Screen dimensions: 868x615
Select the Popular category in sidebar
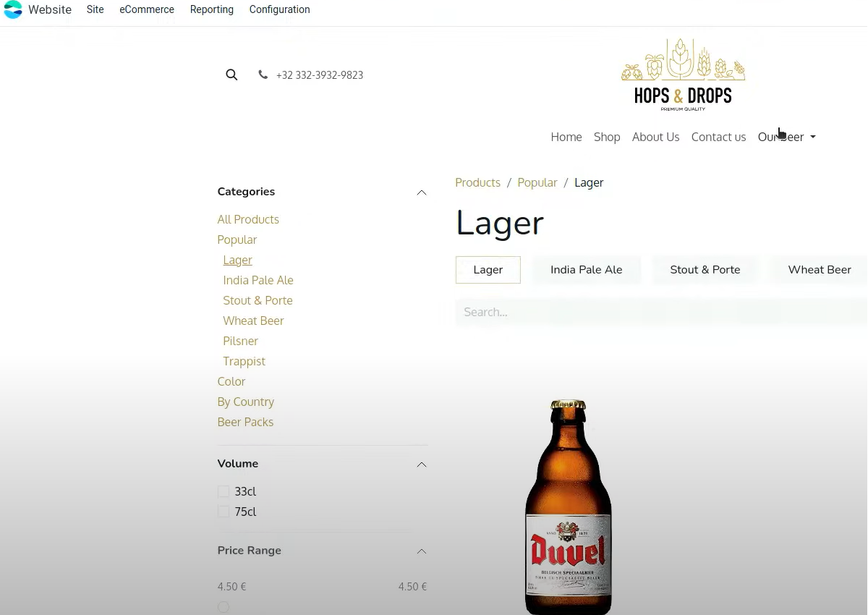coord(237,239)
